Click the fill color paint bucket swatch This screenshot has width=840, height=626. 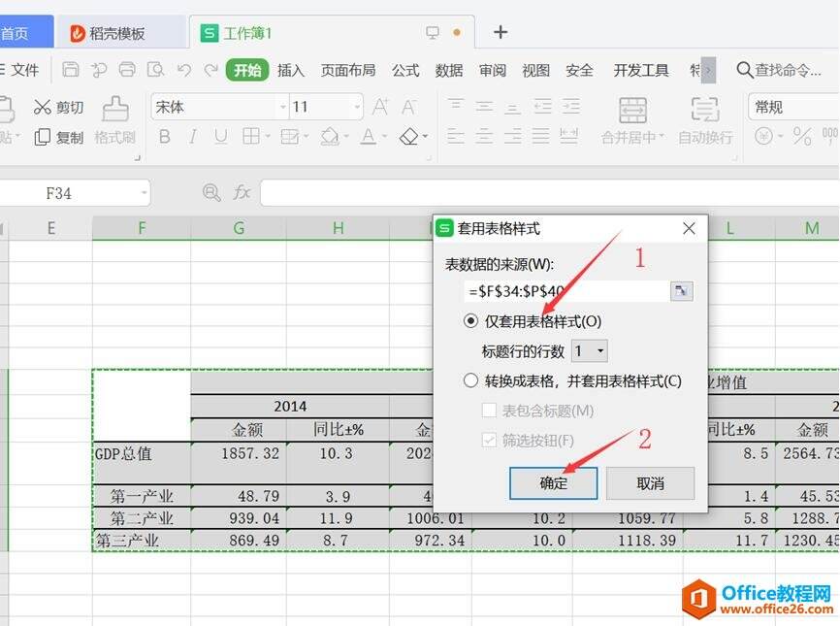[330, 137]
